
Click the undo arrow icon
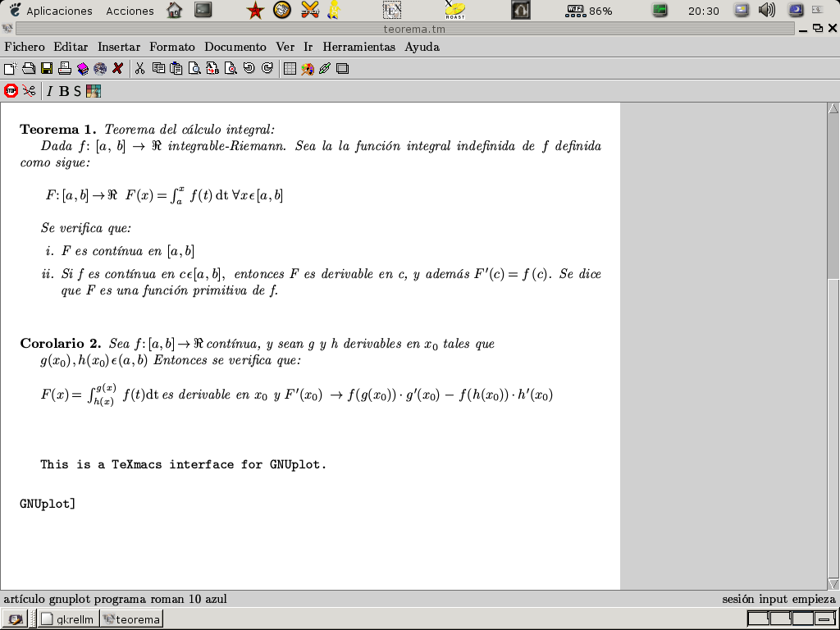[x=249, y=69]
